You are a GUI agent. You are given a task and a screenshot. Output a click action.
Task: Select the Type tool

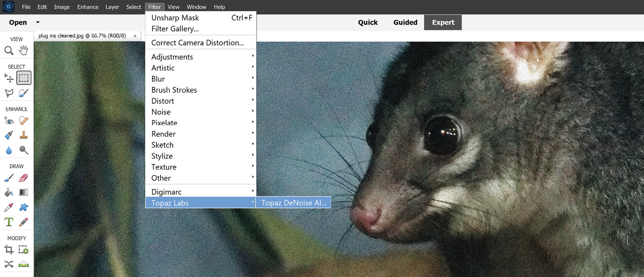pyautogui.click(x=9, y=222)
